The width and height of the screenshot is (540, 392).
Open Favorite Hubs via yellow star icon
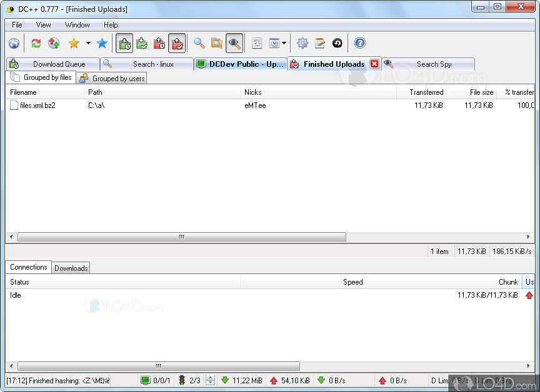coord(73,43)
